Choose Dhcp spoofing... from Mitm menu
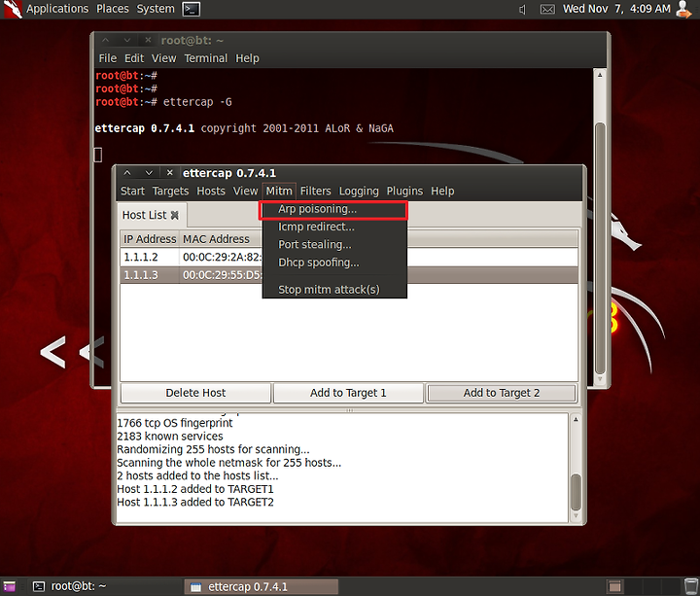 click(x=333, y=263)
